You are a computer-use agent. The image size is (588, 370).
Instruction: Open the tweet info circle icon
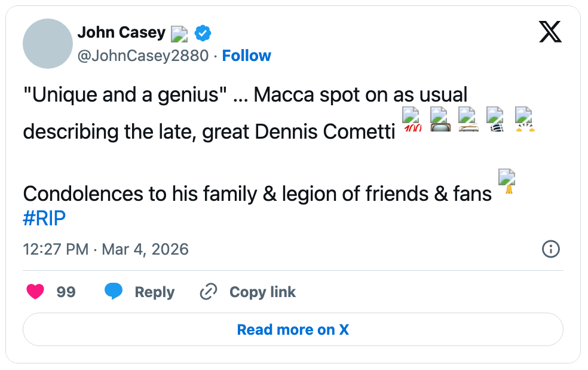550,249
